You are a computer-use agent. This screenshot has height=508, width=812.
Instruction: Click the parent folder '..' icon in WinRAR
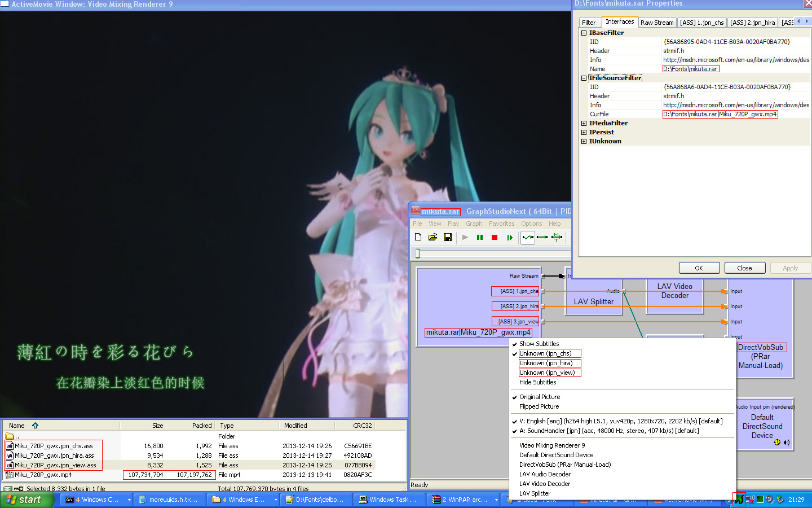click(10, 436)
